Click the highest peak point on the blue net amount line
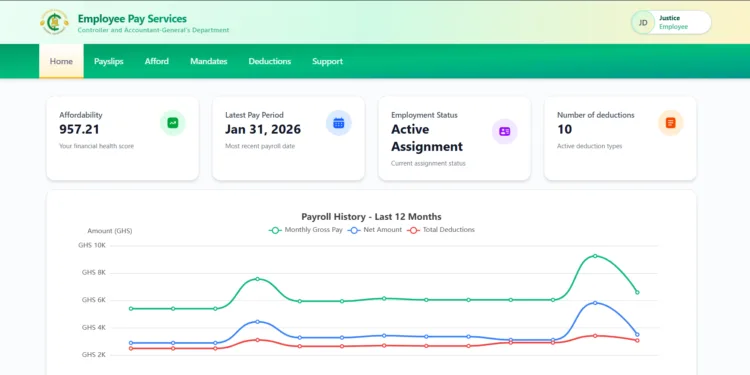750x375 pixels. pos(595,303)
